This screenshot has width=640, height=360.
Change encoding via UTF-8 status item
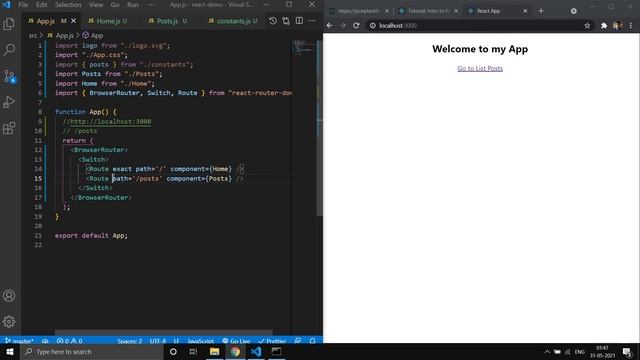tap(158, 341)
